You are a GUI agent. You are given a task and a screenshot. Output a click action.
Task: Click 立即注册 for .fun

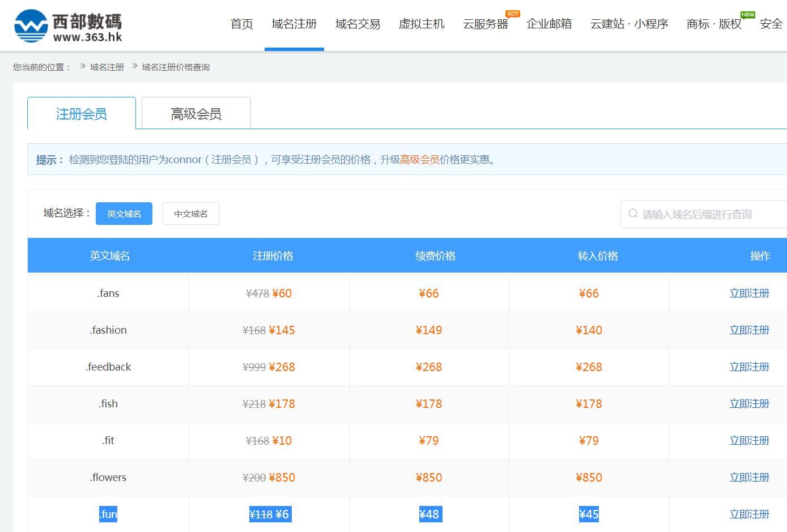[x=749, y=514]
